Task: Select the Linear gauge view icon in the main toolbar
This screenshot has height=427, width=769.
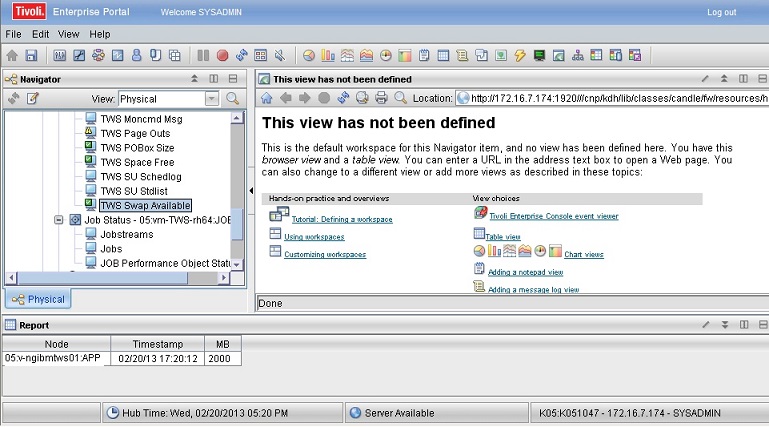Action: (x=405, y=55)
